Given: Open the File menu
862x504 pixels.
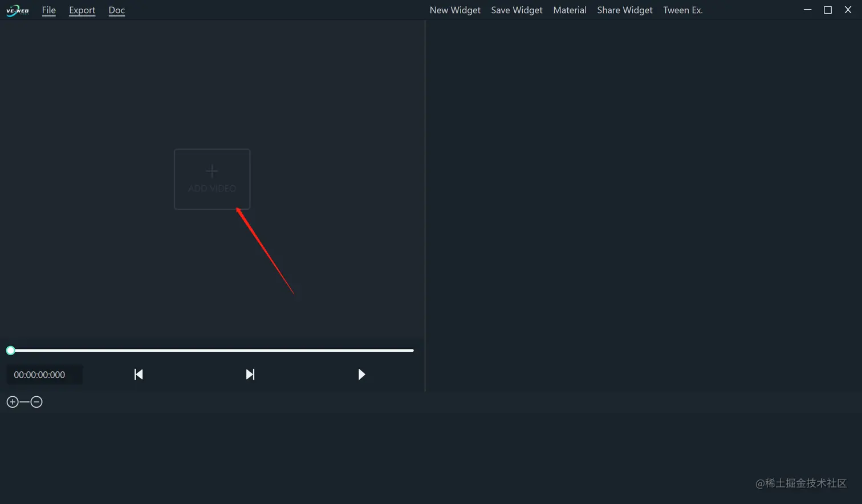Looking at the screenshot, I should [x=49, y=10].
